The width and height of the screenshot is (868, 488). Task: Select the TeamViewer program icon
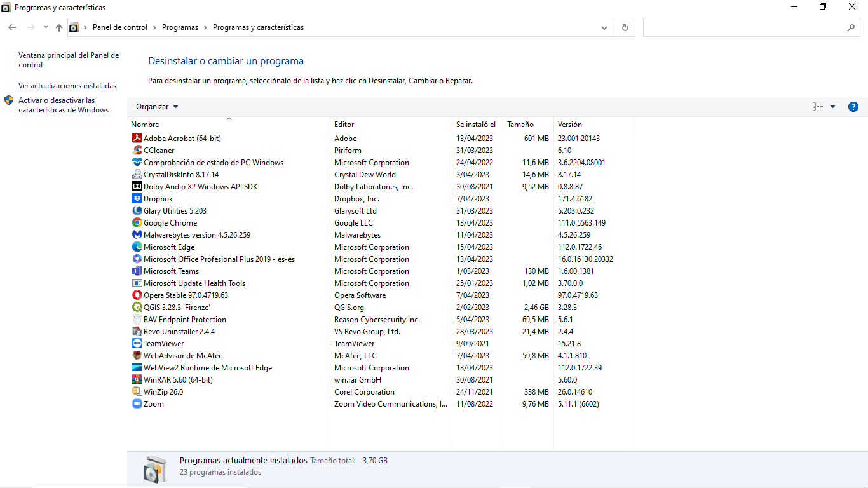137,344
